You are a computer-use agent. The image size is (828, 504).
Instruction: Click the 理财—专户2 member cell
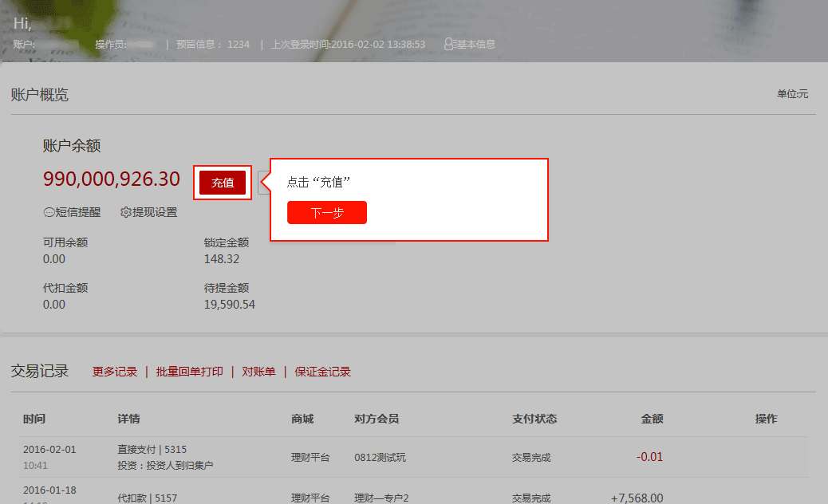click(x=381, y=498)
